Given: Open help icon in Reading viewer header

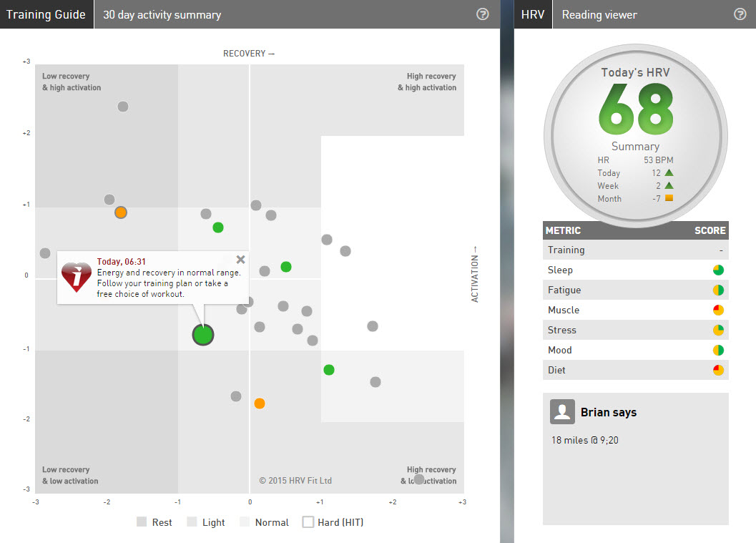Looking at the screenshot, I should coord(740,14).
